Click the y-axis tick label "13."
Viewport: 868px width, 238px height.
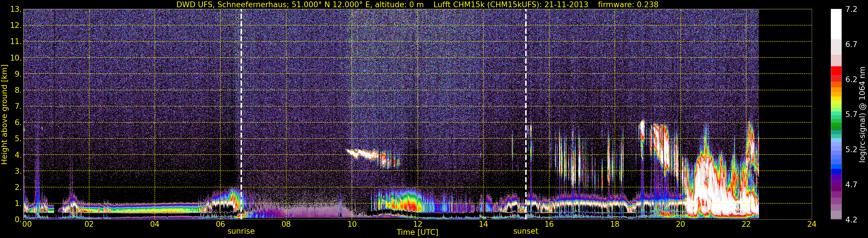click(16, 10)
